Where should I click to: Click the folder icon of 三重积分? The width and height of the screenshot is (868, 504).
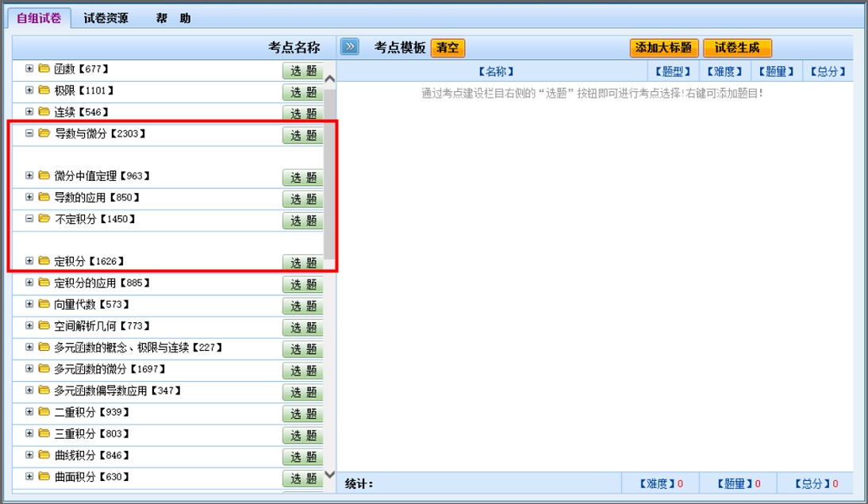click(x=44, y=433)
